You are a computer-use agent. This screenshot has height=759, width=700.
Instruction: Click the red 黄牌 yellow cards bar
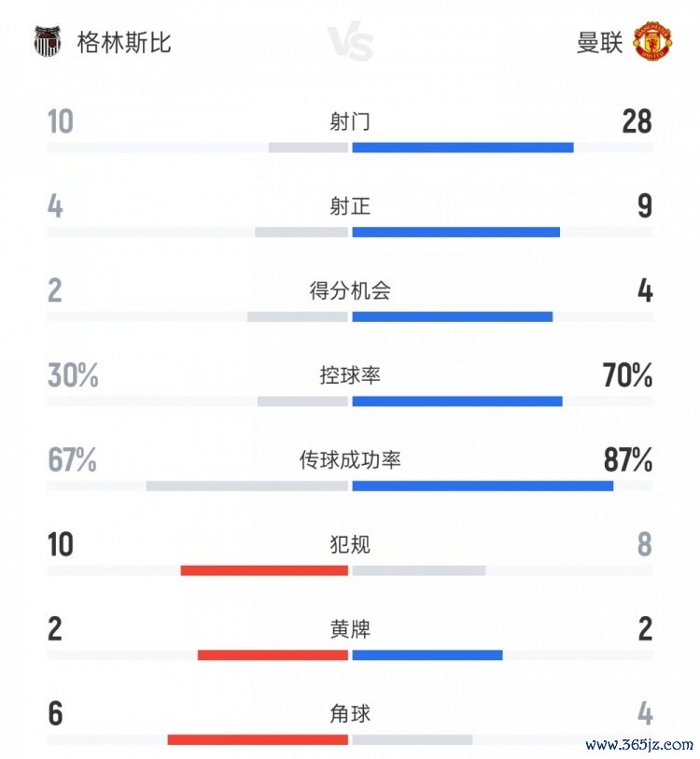coord(273,655)
